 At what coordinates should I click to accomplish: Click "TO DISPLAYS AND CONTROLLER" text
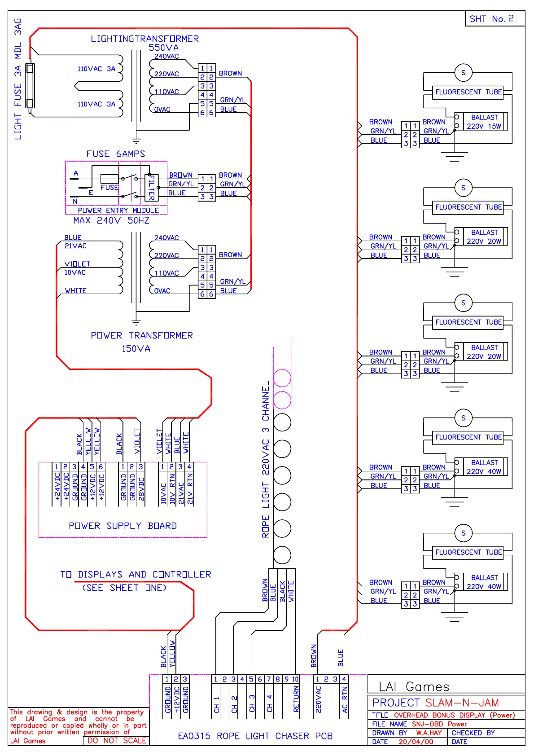click(136, 575)
